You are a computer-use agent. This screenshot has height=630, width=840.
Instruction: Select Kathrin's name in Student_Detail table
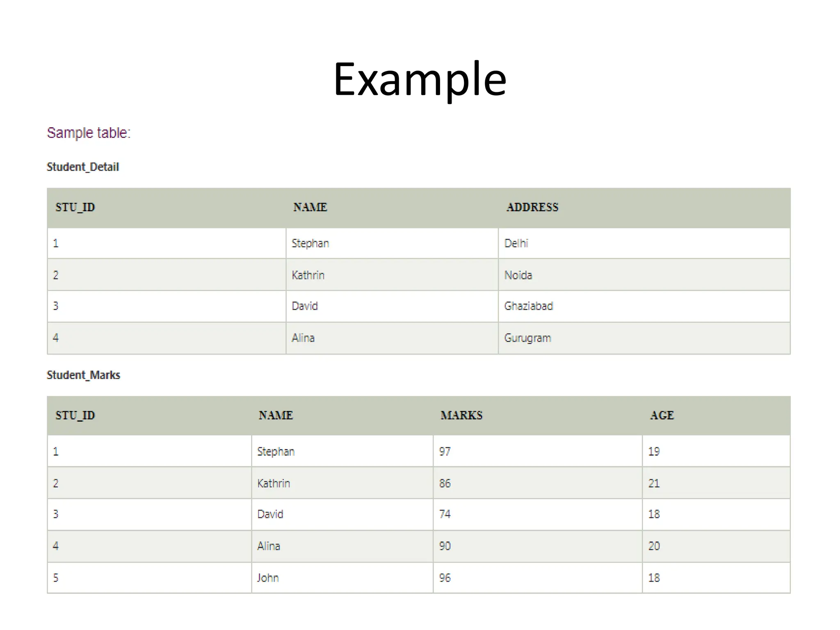(308, 275)
